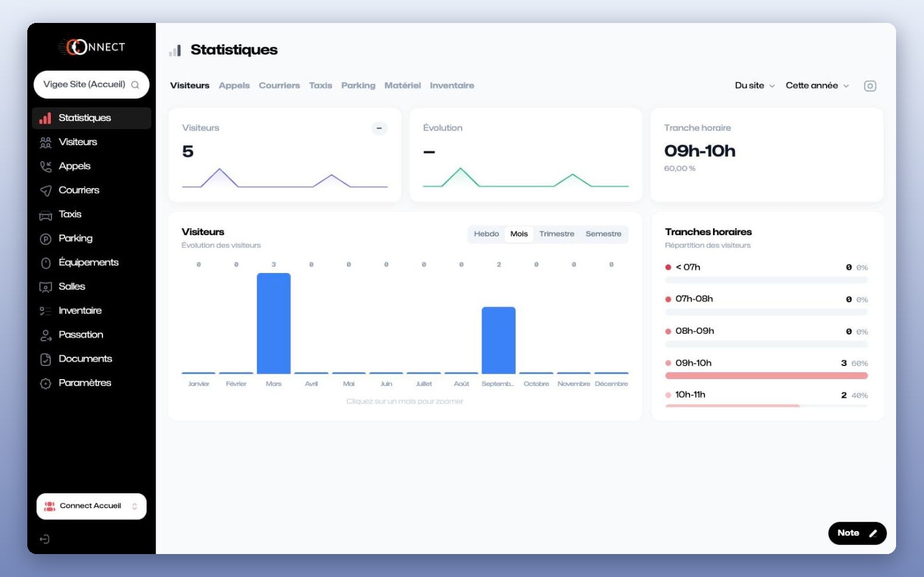Select the Mois period option
924x577 pixels.
click(519, 234)
